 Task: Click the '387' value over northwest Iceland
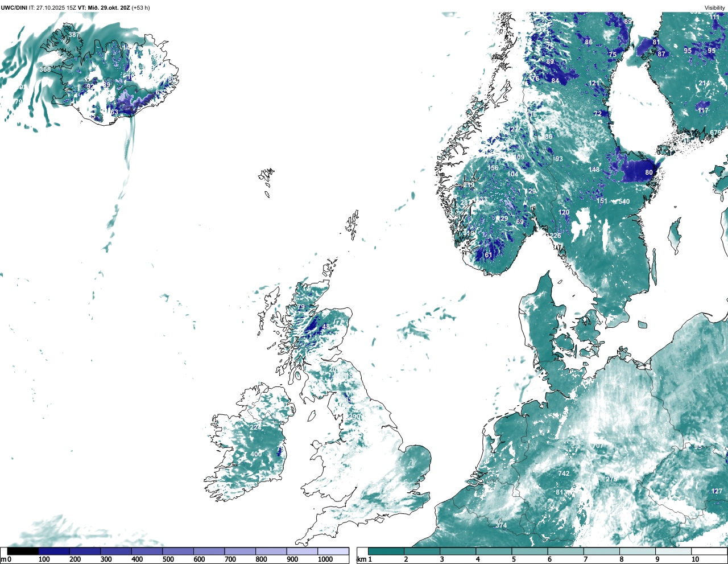click(x=74, y=35)
